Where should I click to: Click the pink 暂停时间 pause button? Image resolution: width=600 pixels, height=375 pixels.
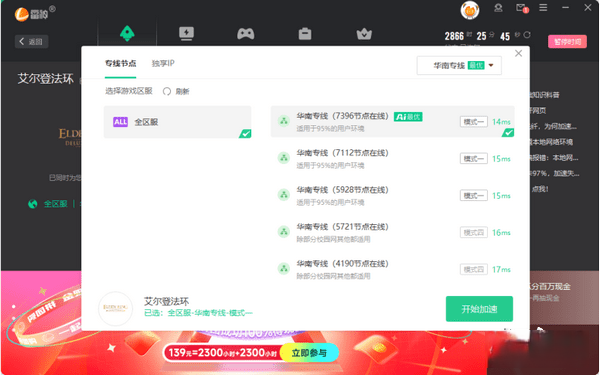(567, 41)
